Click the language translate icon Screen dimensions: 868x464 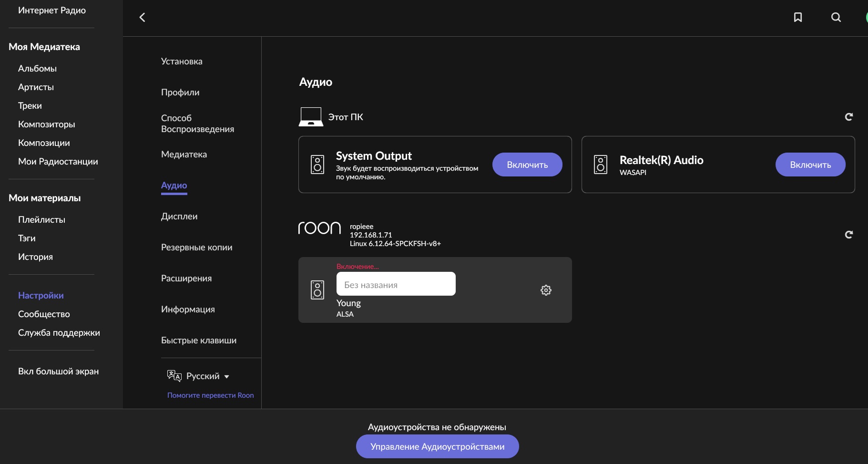(x=174, y=376)
